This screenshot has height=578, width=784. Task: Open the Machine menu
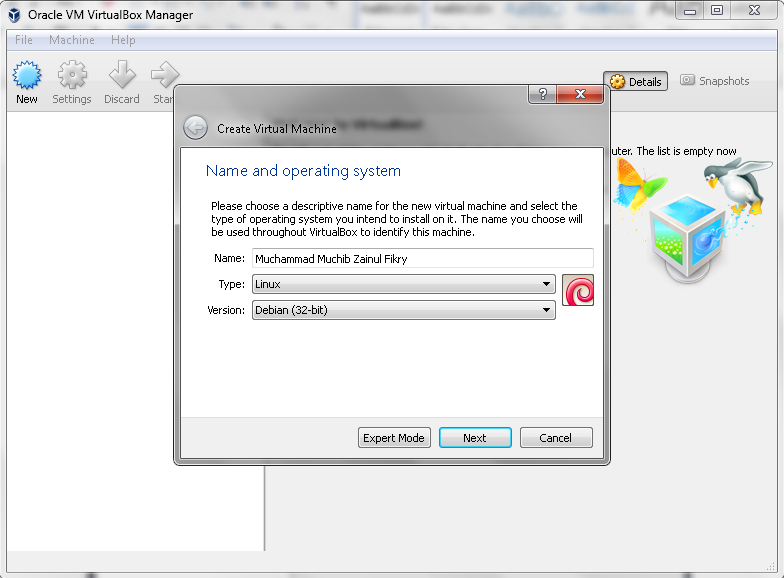[72, 40]
